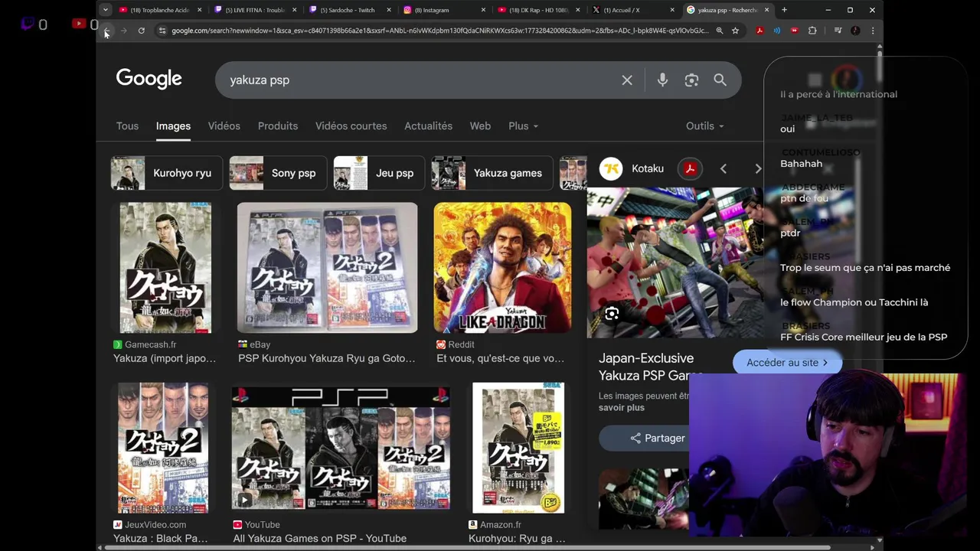
Task: Click the red icon beside Kotaku
Action: (690, 168)
